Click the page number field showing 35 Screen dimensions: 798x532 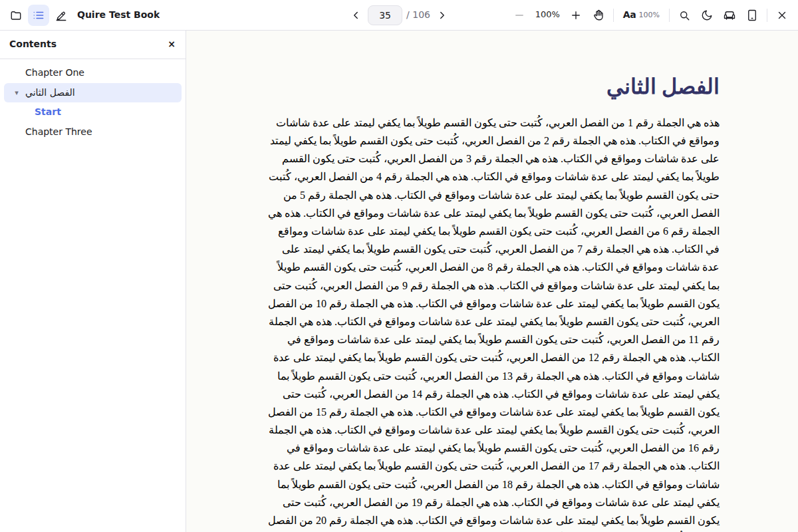click(385, 15)
